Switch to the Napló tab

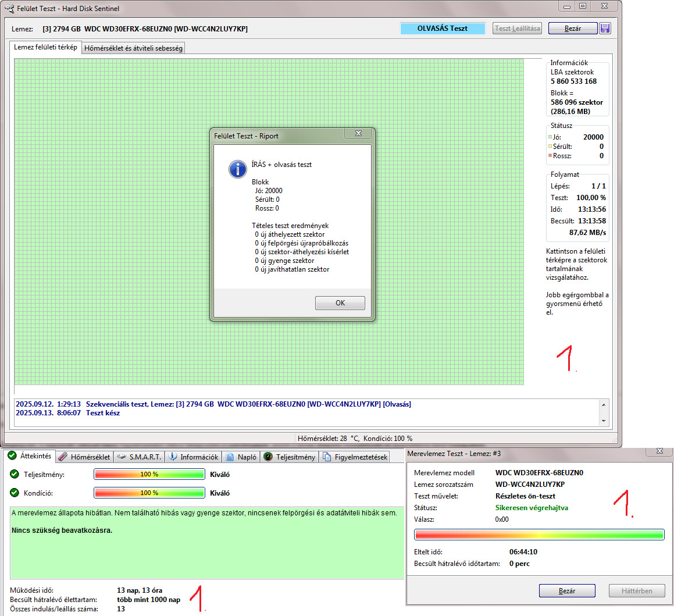[x=241, y=457]
